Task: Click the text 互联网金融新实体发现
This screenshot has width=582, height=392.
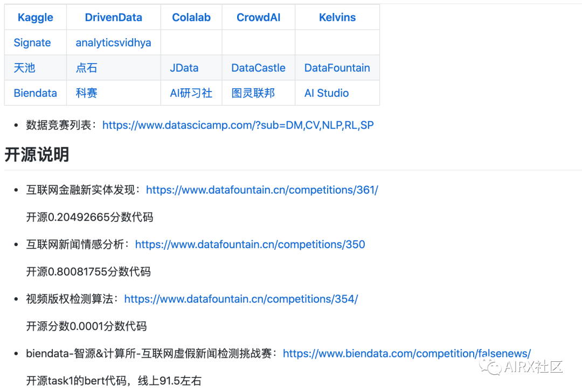Action: point(80,190)
